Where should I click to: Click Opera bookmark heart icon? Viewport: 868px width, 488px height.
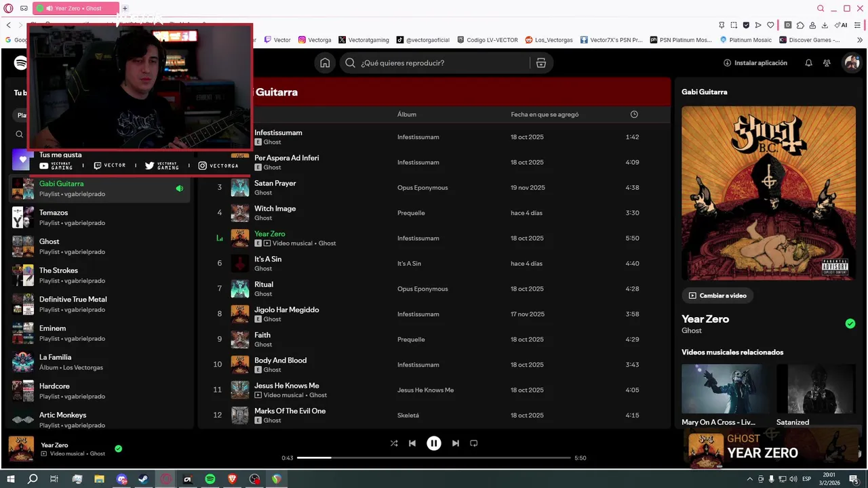point(770,25)
